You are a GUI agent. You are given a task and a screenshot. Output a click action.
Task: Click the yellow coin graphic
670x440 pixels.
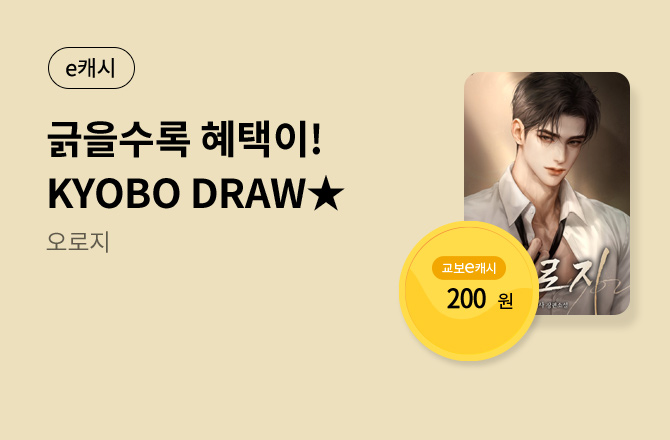(x=469, y=291)
